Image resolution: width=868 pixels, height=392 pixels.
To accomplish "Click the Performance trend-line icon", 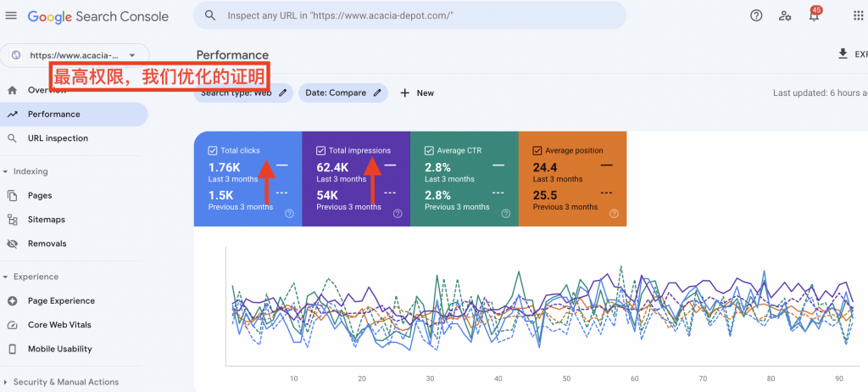I will (x=12, y=115).
